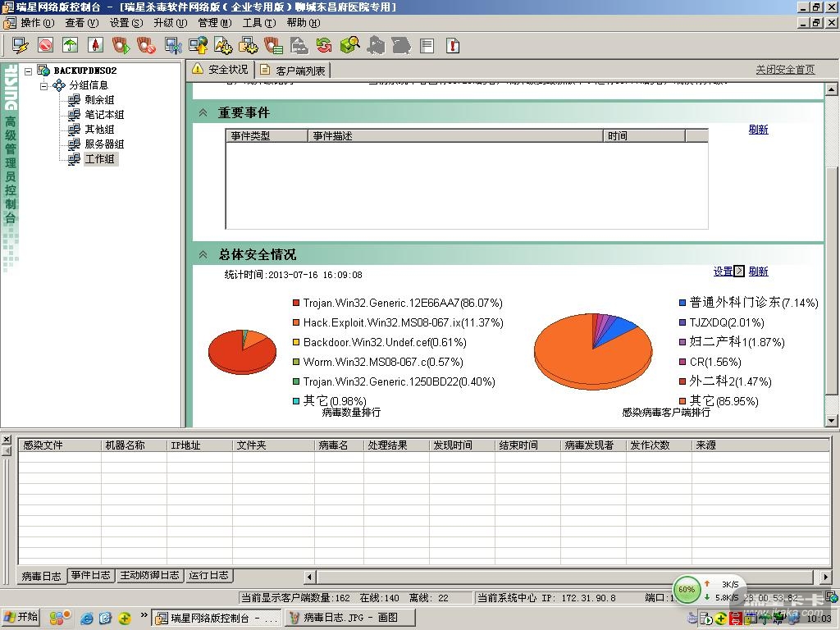
Task: Open the 帮助(H) menu
Action: (304, 22)
